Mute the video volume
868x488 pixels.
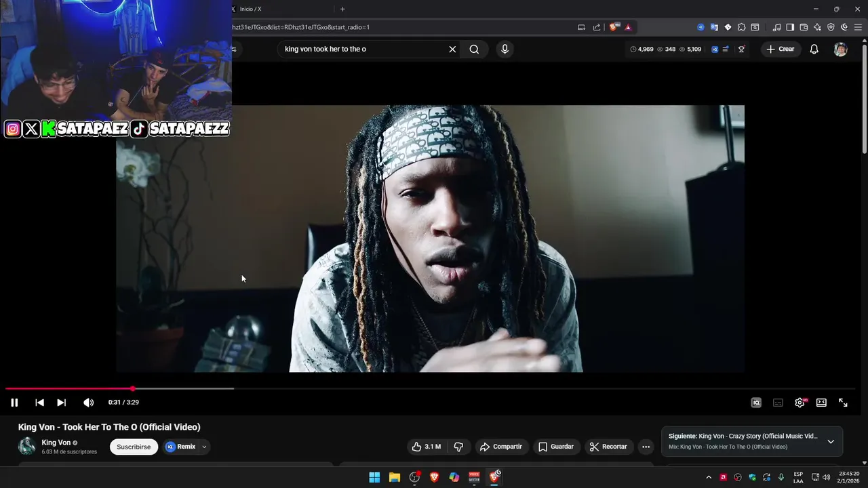(88, 403)
